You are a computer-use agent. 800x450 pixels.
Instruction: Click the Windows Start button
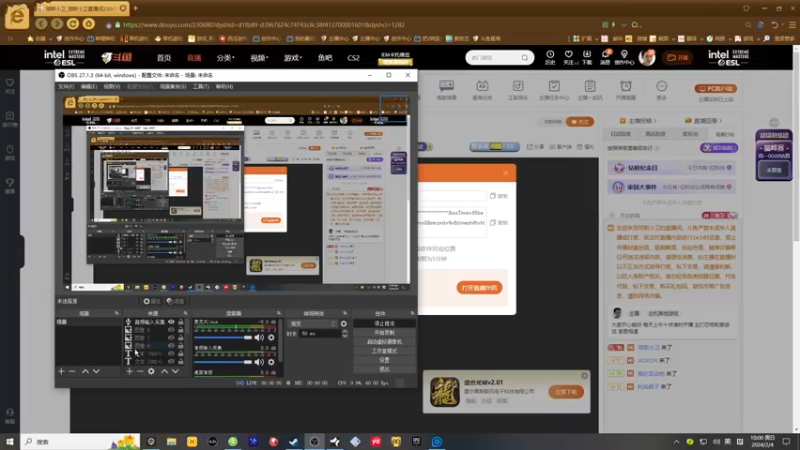coord(10,441)
